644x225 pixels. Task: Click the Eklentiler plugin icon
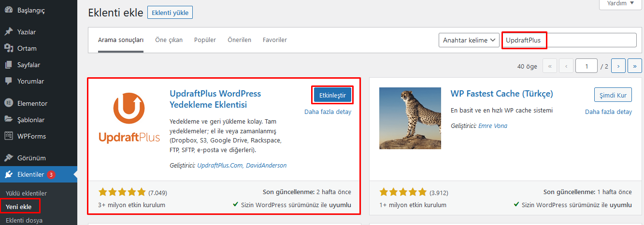click(x=9, y=174)
